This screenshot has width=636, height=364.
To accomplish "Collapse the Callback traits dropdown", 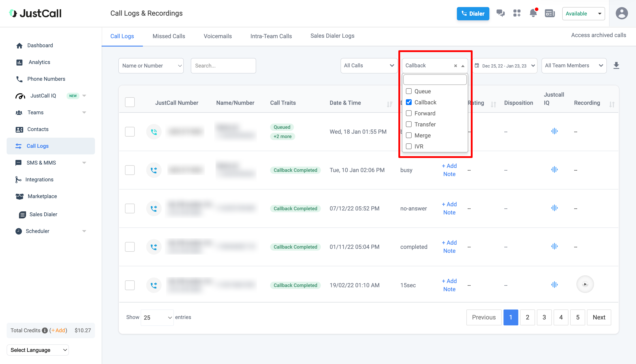I will pyautogui.click(x=463, y=66).
